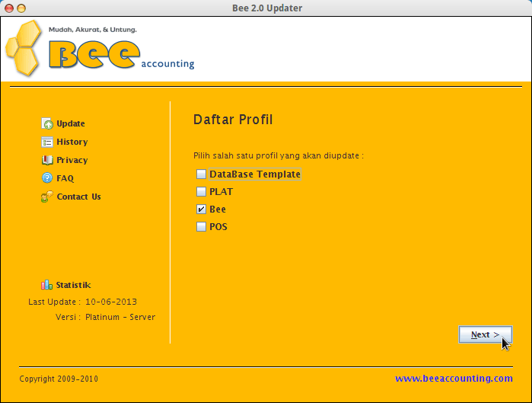Click the Versi value Platinum - Server

coord(120,317)
